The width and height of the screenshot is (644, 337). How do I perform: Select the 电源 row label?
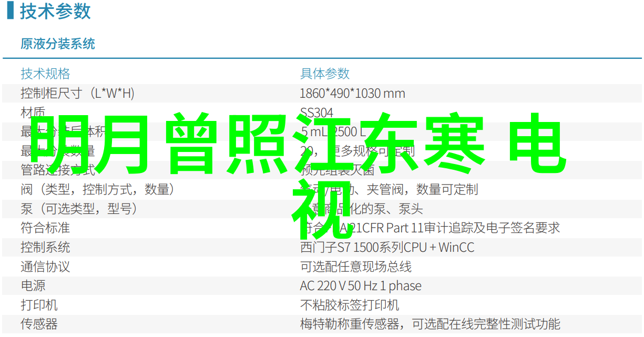[33, 286]
